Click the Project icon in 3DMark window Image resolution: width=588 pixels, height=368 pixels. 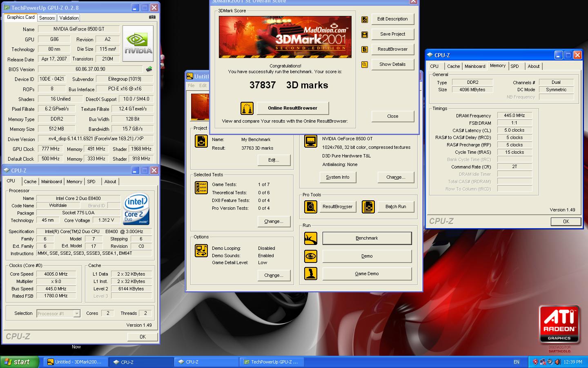point(201,141)
